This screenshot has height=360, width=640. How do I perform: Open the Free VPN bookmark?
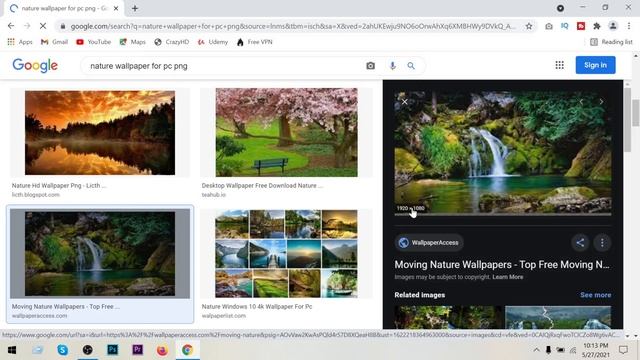point(254,42)
